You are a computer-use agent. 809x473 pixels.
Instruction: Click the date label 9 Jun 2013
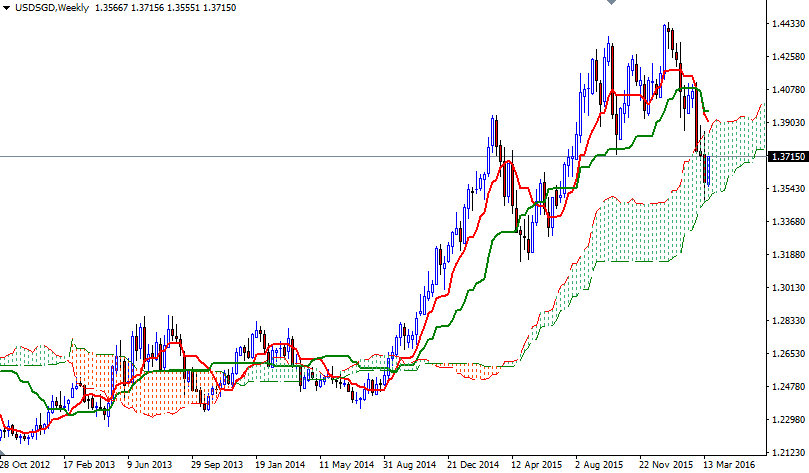point(150,465)
